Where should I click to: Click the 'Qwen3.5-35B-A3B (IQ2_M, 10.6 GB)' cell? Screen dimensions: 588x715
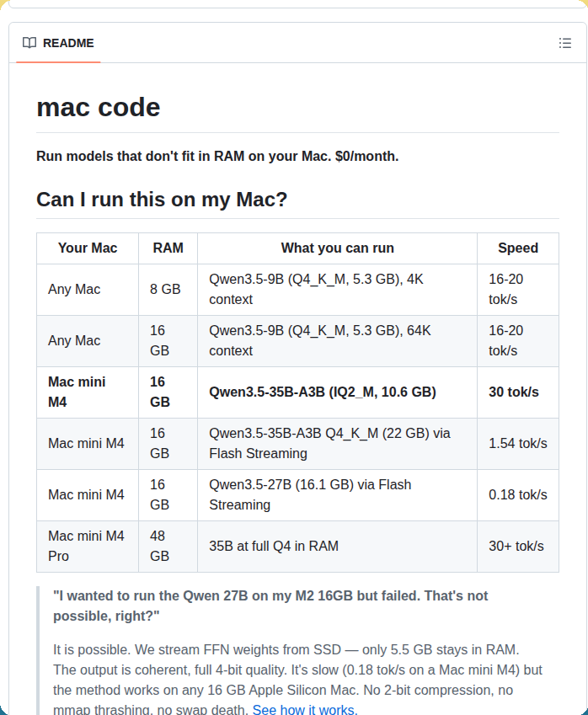click(337, 392)
